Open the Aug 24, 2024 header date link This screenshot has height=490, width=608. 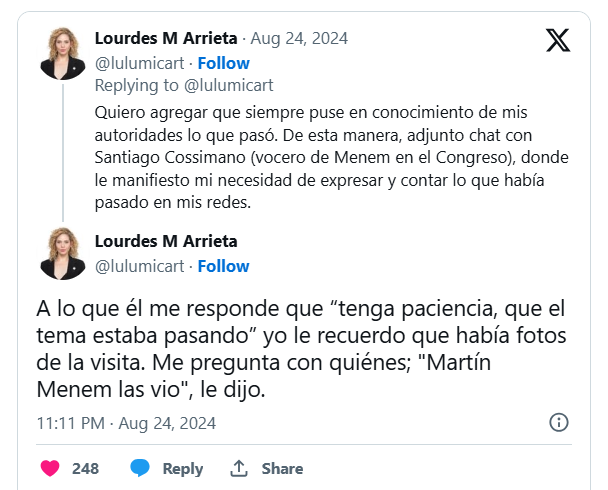[298, 39]
